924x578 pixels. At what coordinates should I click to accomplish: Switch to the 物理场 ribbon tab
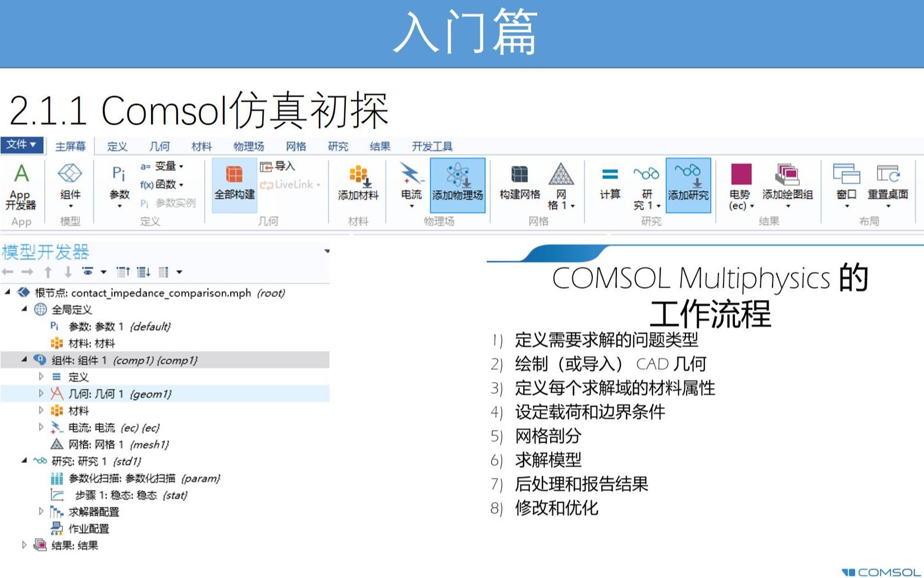[x=249, y=147]
